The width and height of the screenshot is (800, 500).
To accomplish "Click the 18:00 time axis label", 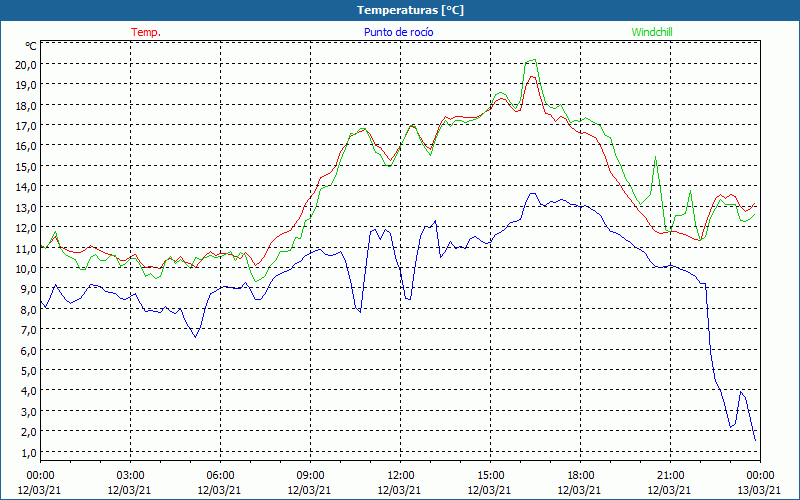I will (580, 476).
